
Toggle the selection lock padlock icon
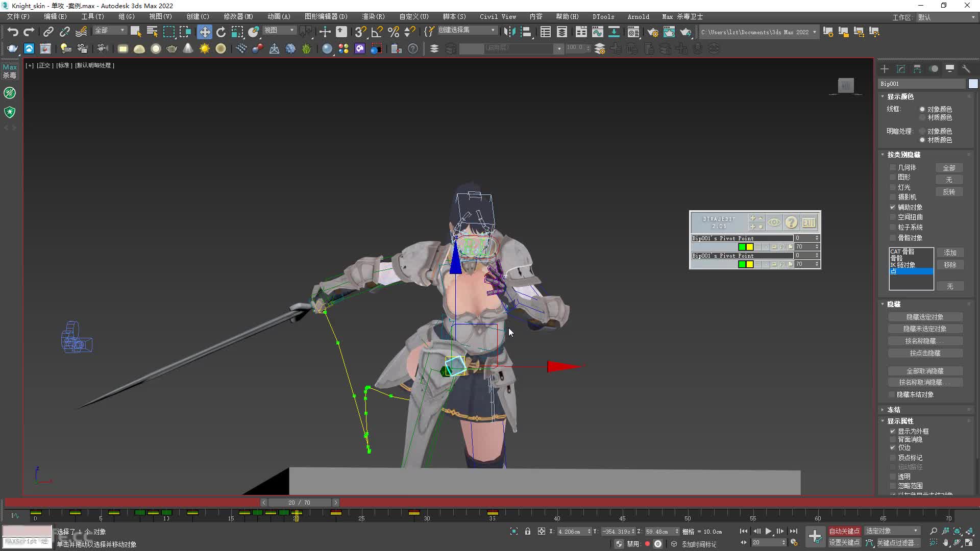[x=528, y=531]
